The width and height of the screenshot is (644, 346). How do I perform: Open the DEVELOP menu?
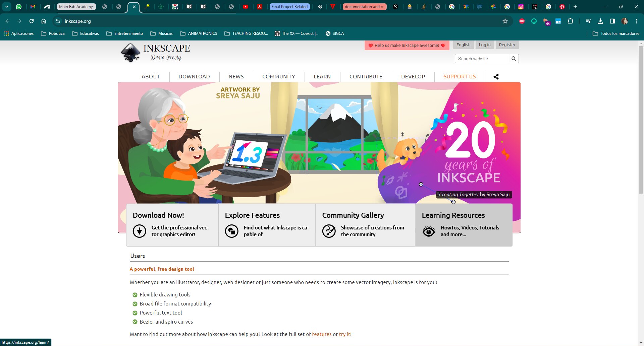pos(413,77)
